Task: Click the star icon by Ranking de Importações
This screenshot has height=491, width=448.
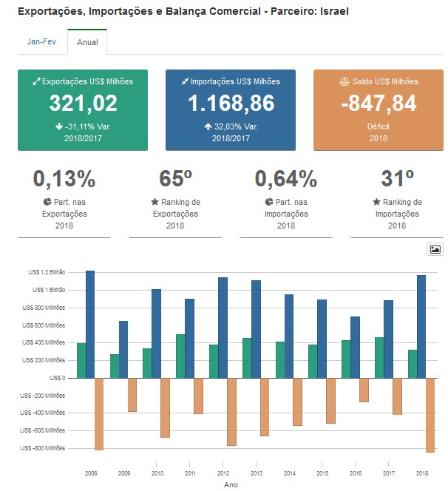Action: [x=376, y=202]
